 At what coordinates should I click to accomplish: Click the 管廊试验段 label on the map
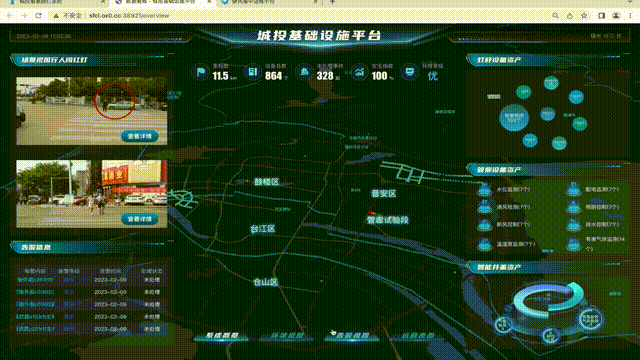point(387,220)
